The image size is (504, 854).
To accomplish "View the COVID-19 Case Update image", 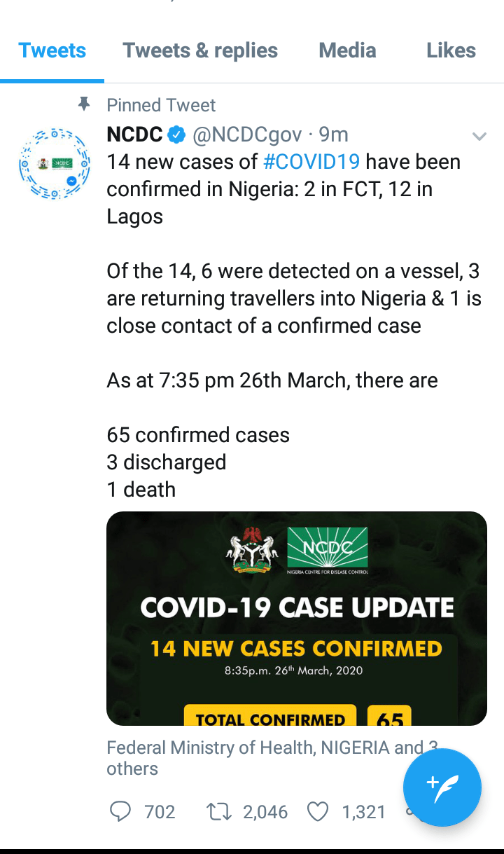I will pos(296,618).
